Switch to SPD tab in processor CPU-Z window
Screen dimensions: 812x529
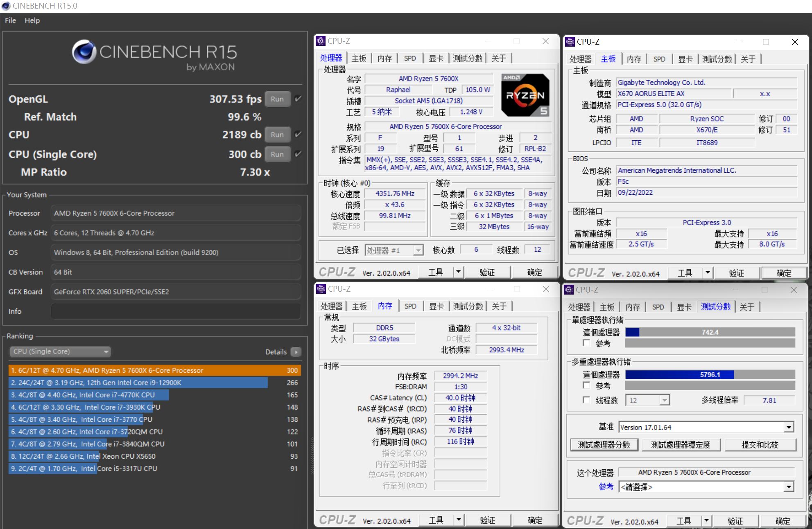(x=410, y=59)
